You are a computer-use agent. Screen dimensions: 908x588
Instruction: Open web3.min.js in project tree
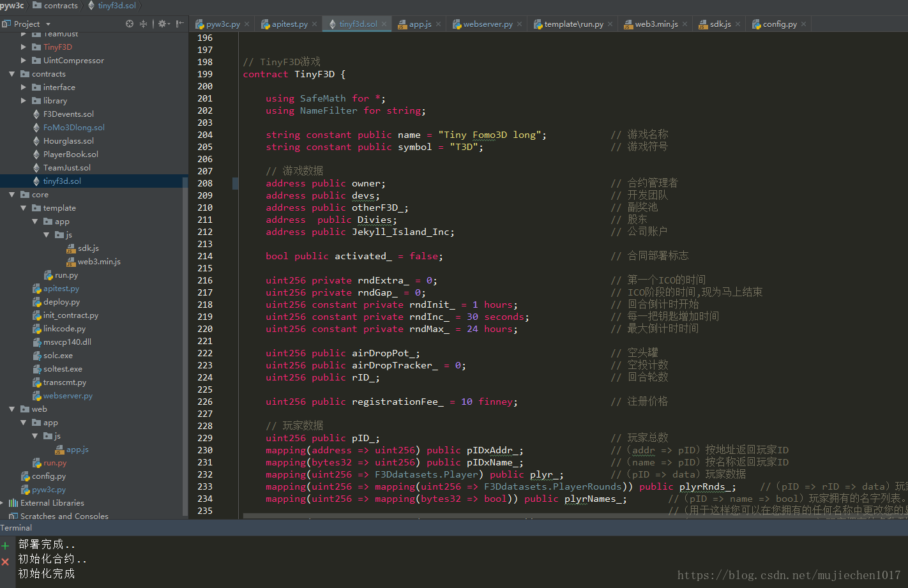[x=99, y=262]
